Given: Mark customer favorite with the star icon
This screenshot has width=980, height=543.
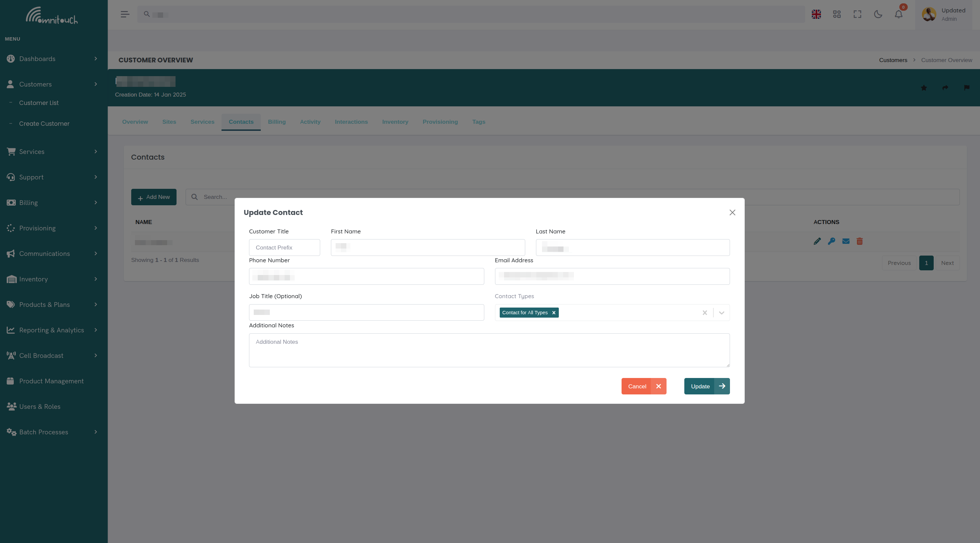Looking at the screenshot, I should tap(924, 88).
